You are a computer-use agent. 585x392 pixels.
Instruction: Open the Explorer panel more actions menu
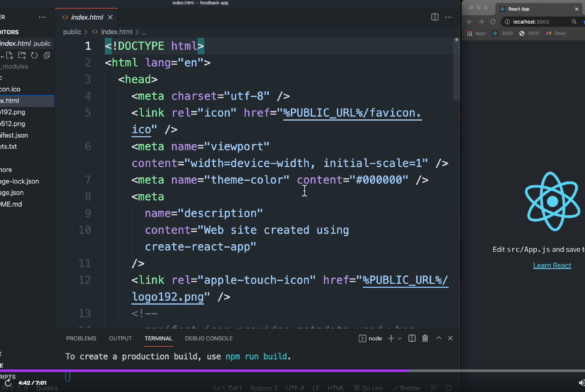tap(42, 18)
